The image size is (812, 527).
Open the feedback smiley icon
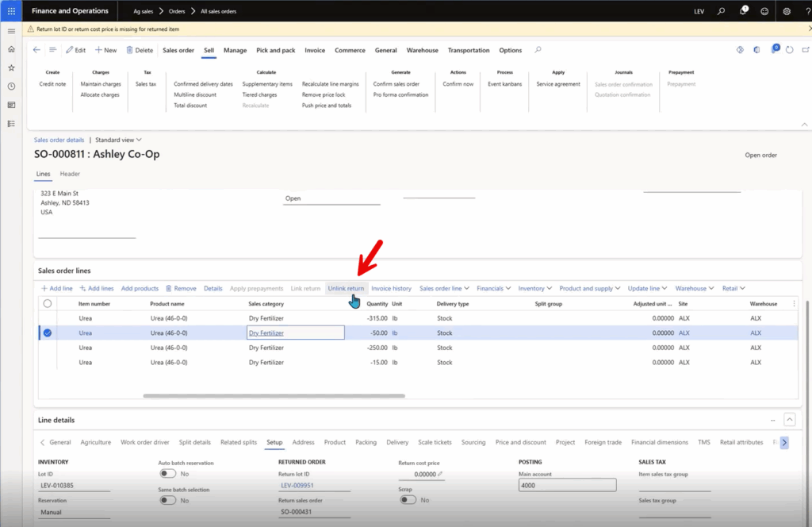(x=764, y=11)
